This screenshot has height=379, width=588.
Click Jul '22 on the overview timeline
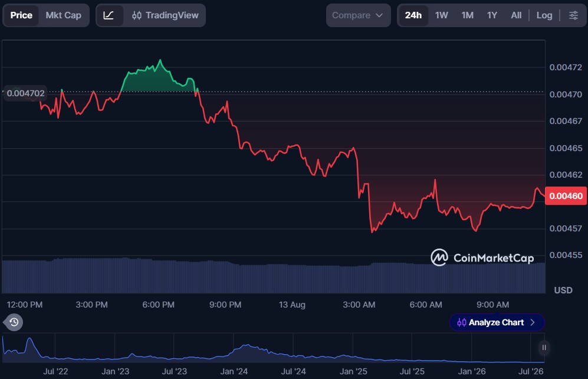point(55,371)
